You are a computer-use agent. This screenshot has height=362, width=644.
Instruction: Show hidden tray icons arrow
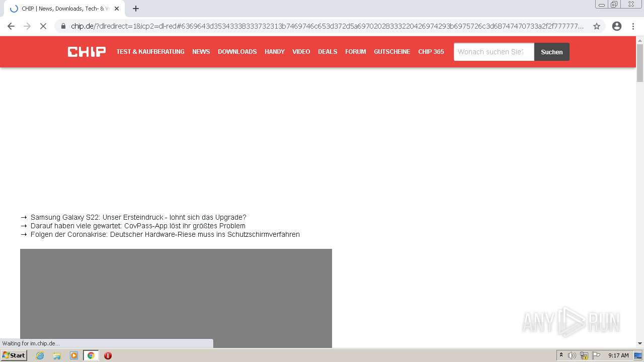561,355
